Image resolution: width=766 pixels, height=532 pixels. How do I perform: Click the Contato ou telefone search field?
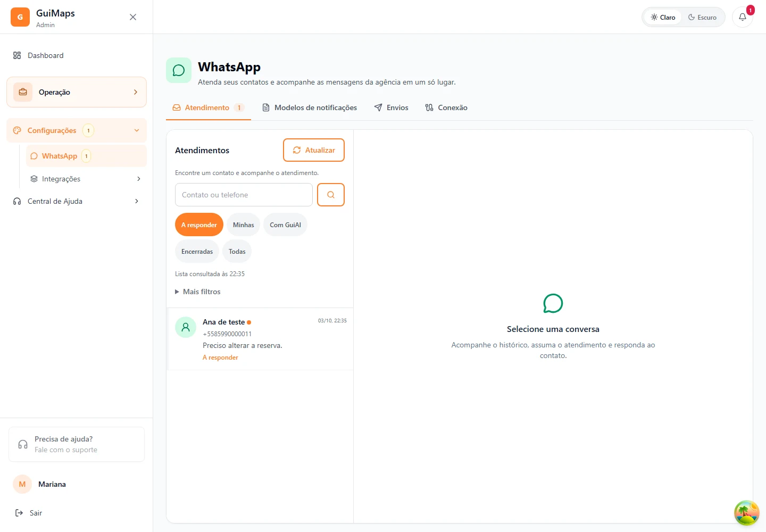point(244,195)
